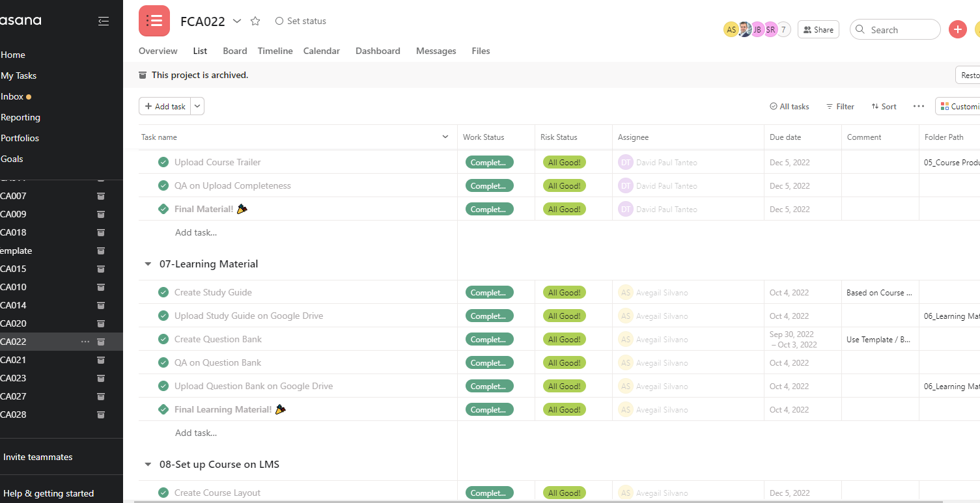980x503 pixels.
Task: Click the Add task button
Action: point(165,106)
